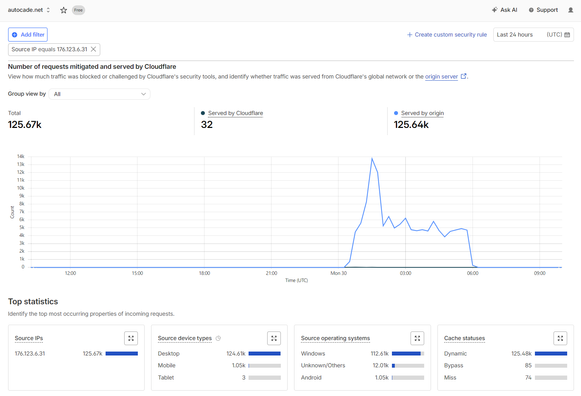Open Ask AI assistant

click(x=504, y=10)
